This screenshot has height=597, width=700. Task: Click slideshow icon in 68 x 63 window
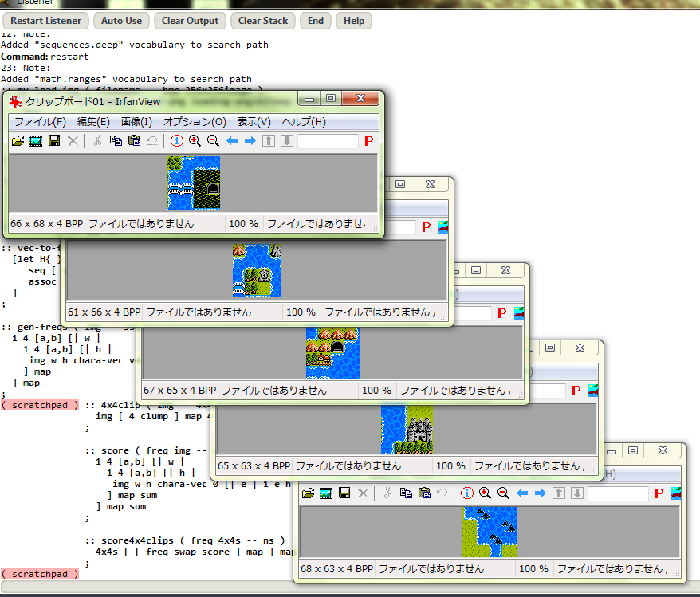tap(326, 493)
